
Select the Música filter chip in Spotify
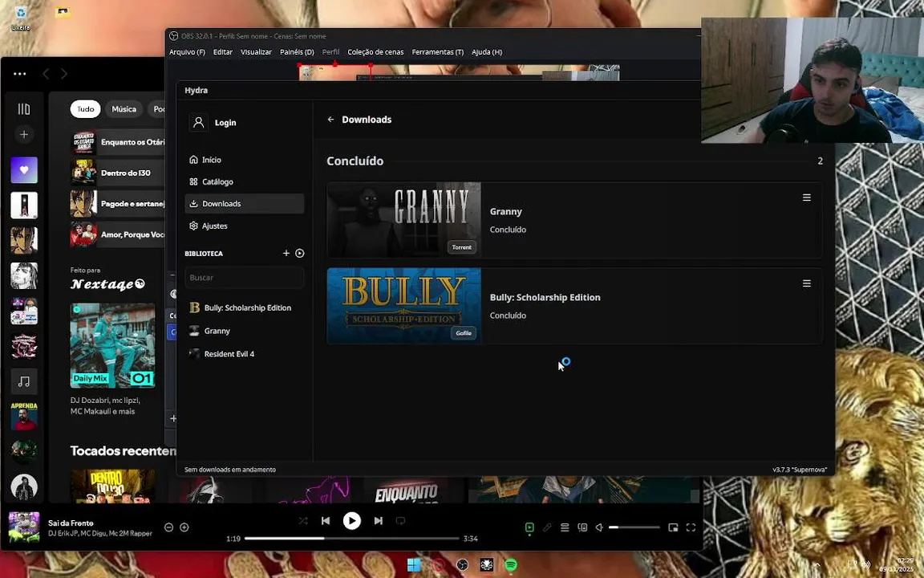click(124, 109)
